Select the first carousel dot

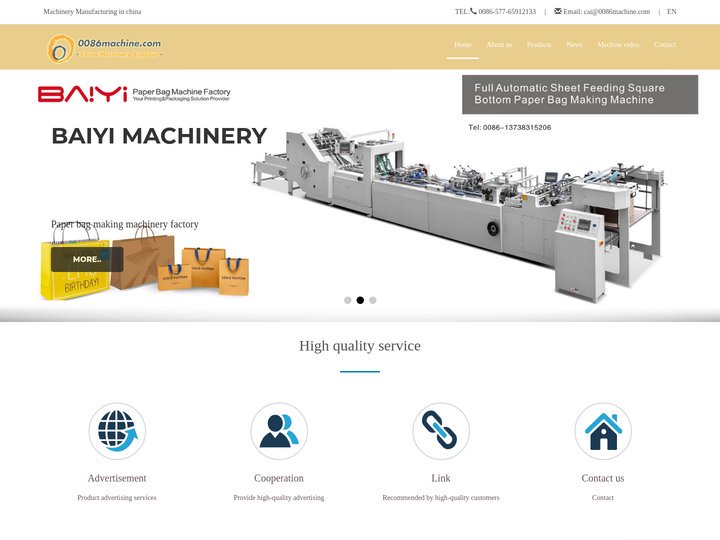[x=348, y=300]
